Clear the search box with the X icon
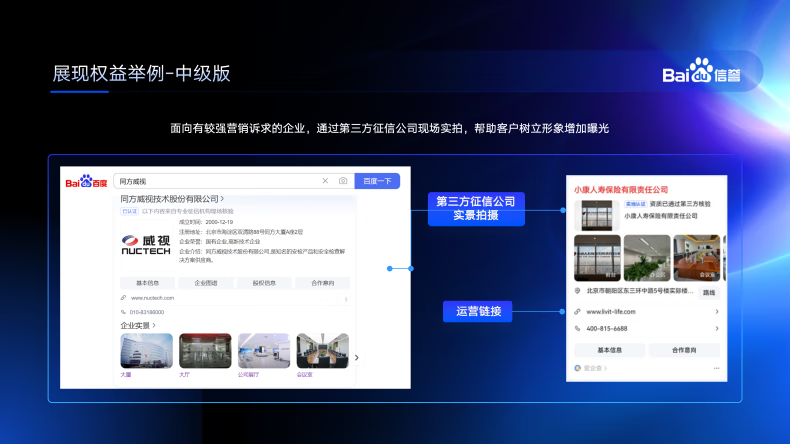The height and width of the screenshot is (444, 790). pos(324,181)
